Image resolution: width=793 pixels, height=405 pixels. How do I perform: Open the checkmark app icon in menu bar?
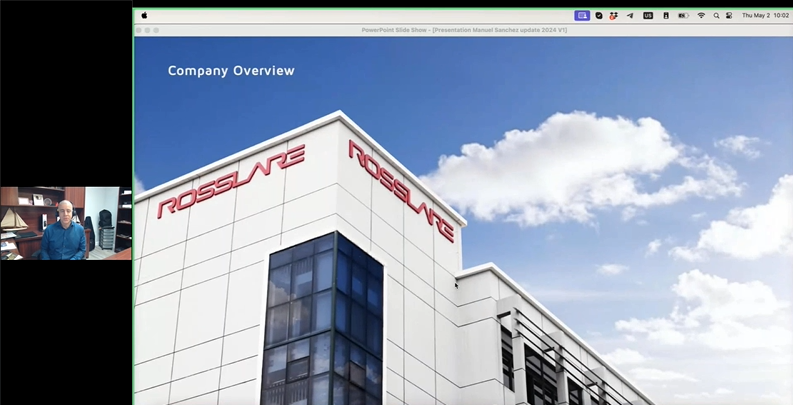[599, 16]
